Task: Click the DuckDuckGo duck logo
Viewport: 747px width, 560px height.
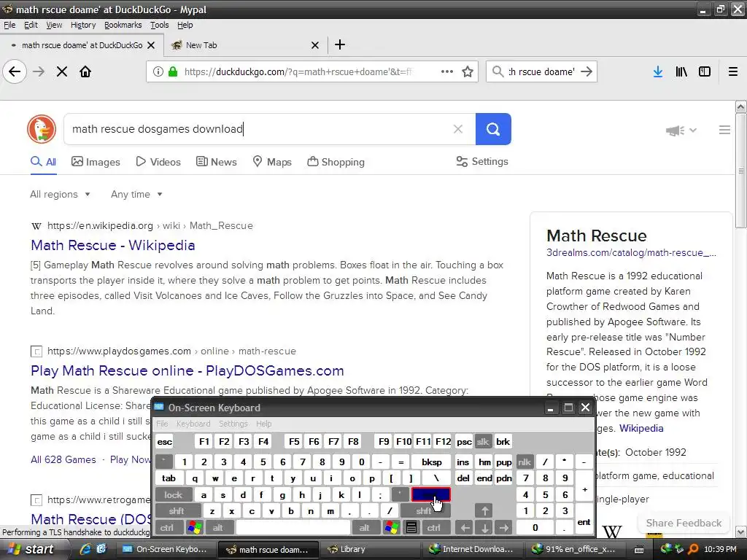Action: tap(42, 129)
